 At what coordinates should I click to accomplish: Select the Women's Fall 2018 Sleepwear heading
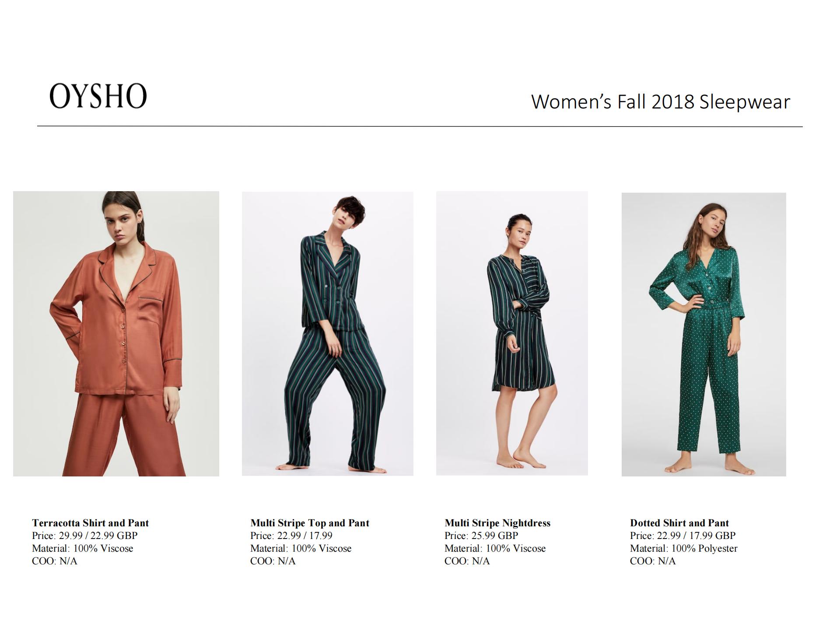click(x=661, y=102)
